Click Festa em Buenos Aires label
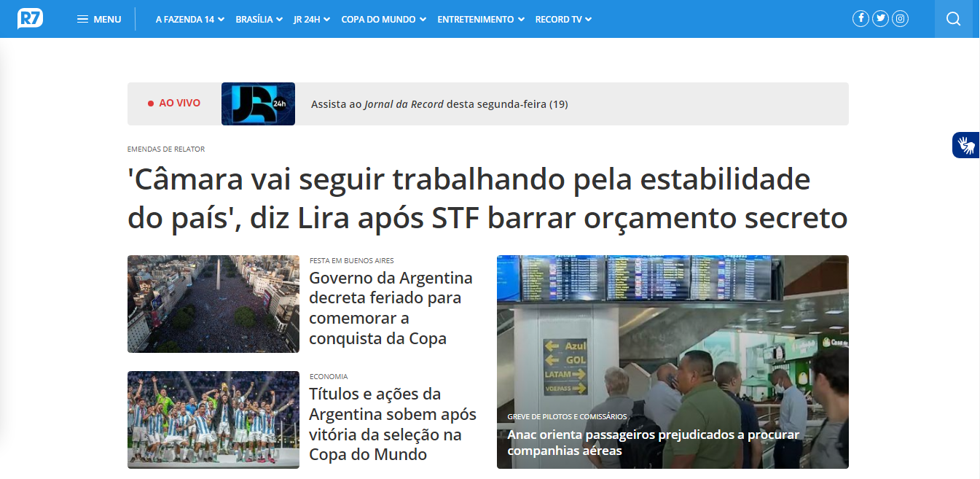 pyautogui.click(x=352, y=260)
